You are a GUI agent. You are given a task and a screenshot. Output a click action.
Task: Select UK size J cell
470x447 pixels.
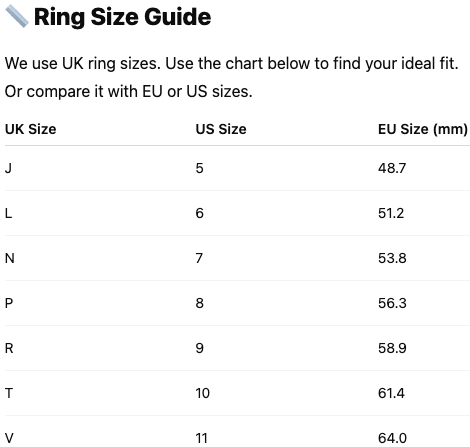point(8,168)
